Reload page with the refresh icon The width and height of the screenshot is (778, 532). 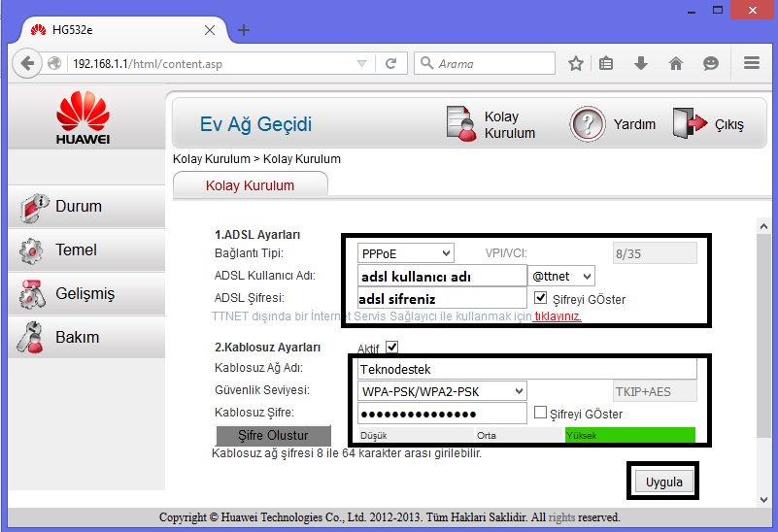(391, 63)
